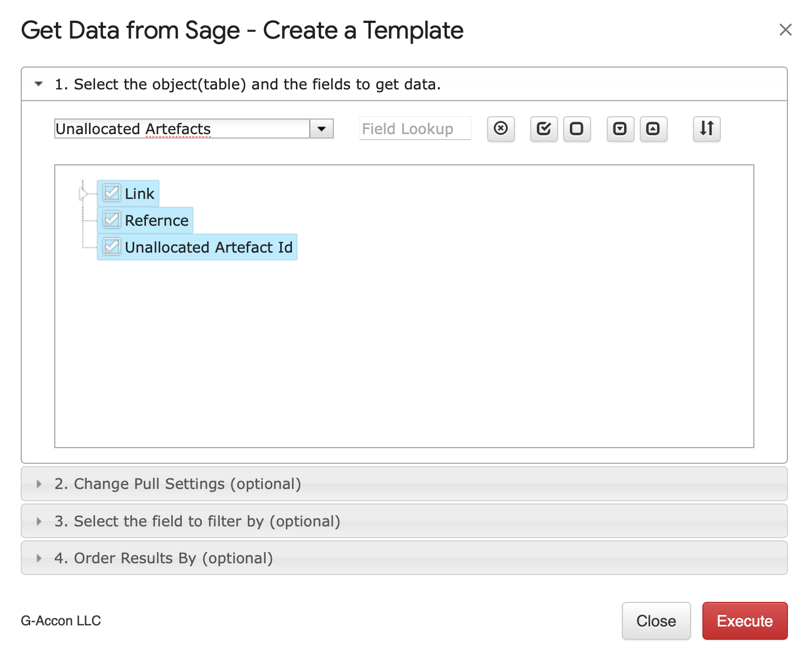Click the sort fields up-down arrows icon
The width and height of the screenshot is (812, 665).
coord(706,129)
